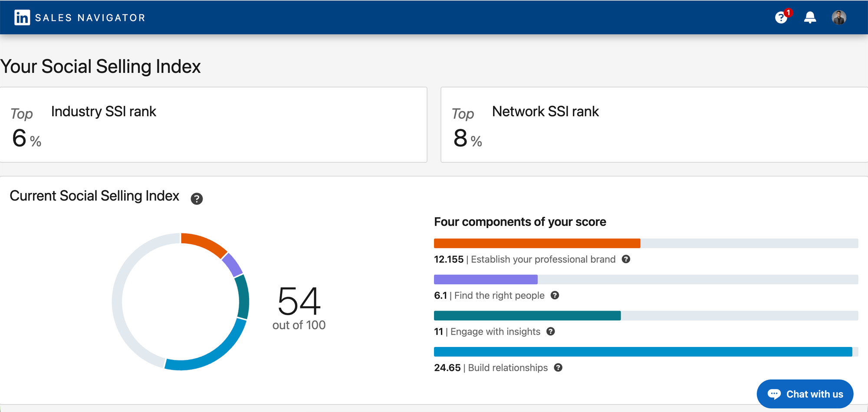Click the teal Engage with insights bar

527,315
